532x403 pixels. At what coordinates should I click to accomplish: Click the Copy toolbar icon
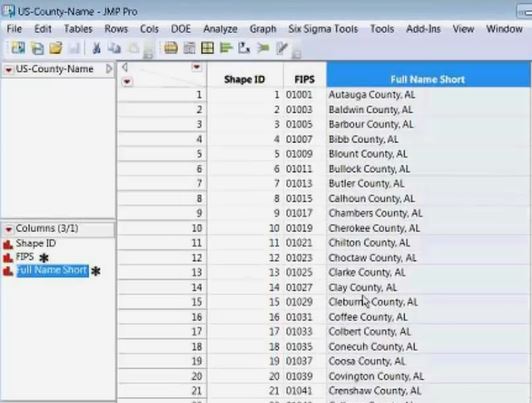pyautogui.click(x=114, y=48)
